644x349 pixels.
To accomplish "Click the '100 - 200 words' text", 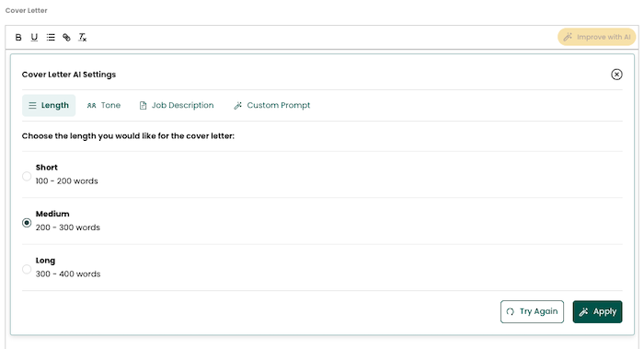I will click(x=66, y=181).
